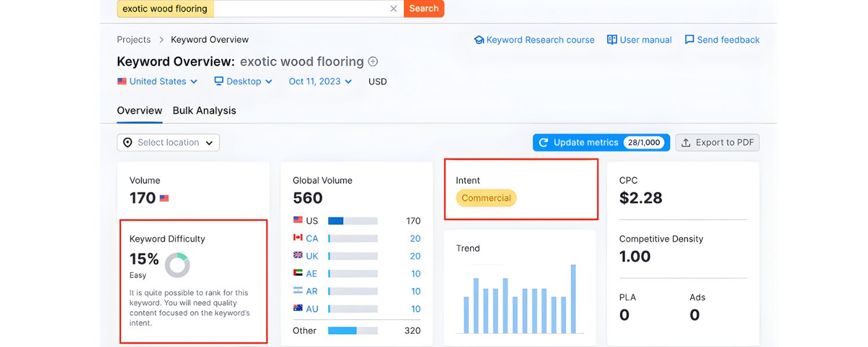Image resolution: width=868 pixels, height=347 pixels.
Task: Open the United States country dropdown
Action: (x=157, y=81)
